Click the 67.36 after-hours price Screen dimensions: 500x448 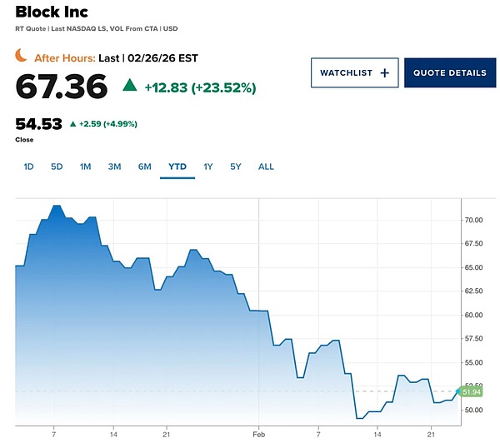[x=62, y=87]
